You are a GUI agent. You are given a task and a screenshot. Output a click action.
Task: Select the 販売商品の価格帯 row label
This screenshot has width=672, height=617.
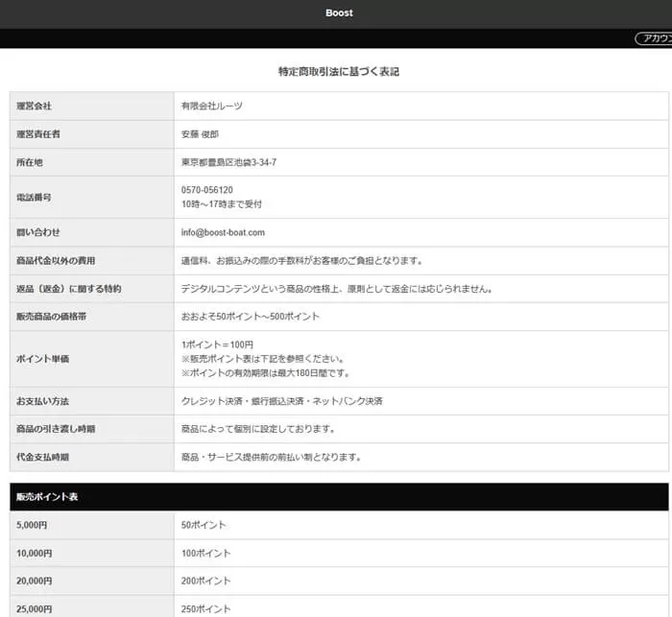click(x=52, y=317)
